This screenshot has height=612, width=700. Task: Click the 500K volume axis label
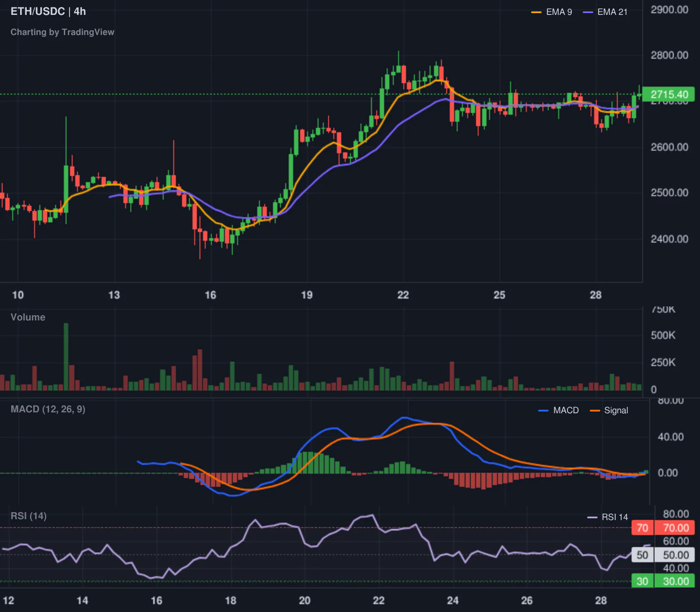tap(663, 335)
